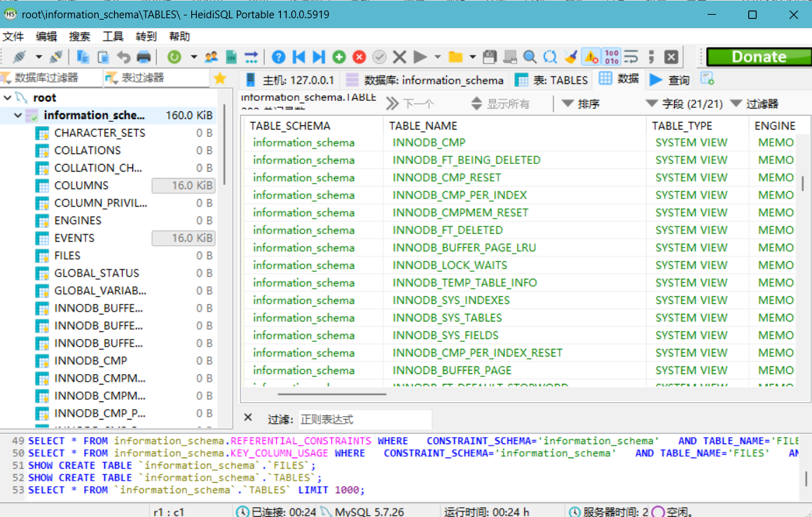Image resolution: width=812 pixels, height=517 pixels.
Task: Open the 搜索 menu
Action: (x=80, y=36)
